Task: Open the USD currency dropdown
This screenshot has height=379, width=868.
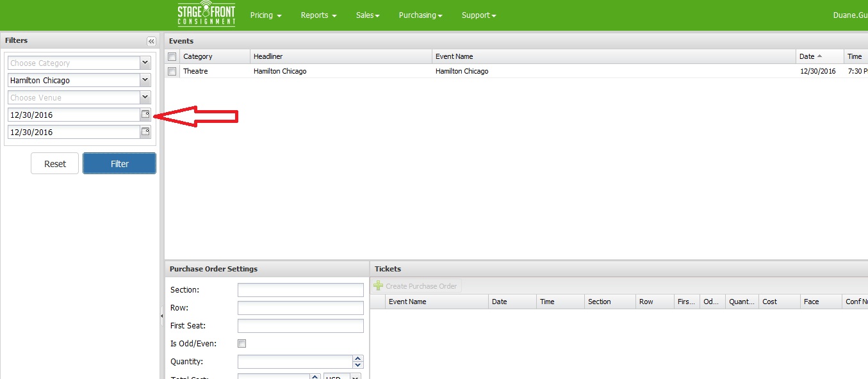Action: click(356, 376)
